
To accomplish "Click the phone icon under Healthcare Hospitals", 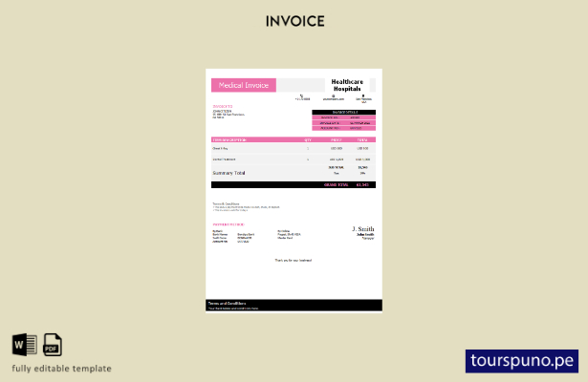I will pyautogui.click(x=301, y=95).
